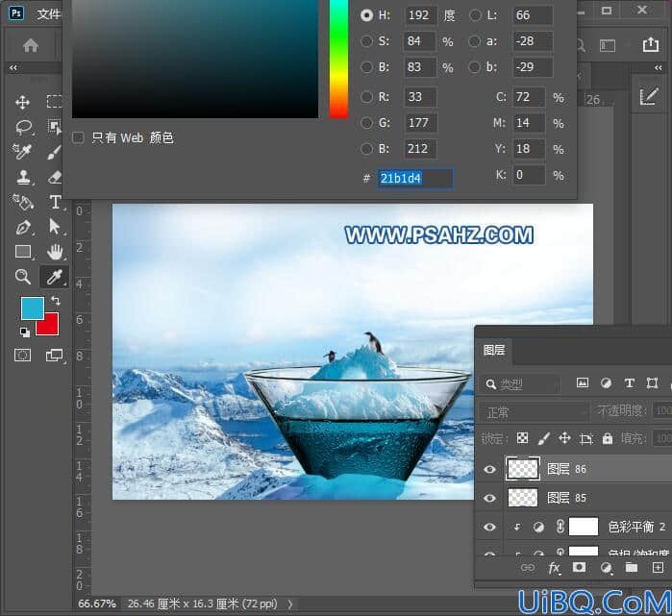Filter layers by pixel layer type
This screenshot has height=616, width=672.
(x=582, y=383)
